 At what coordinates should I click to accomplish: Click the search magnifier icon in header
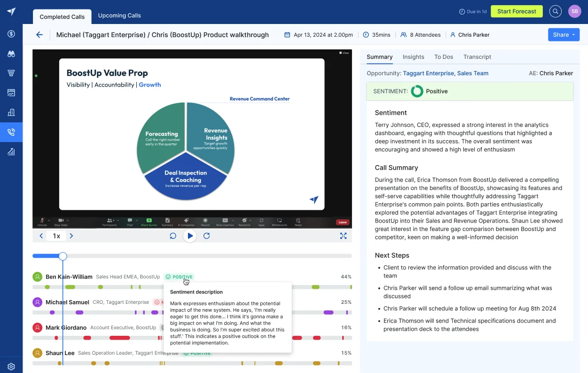point(556,11)
